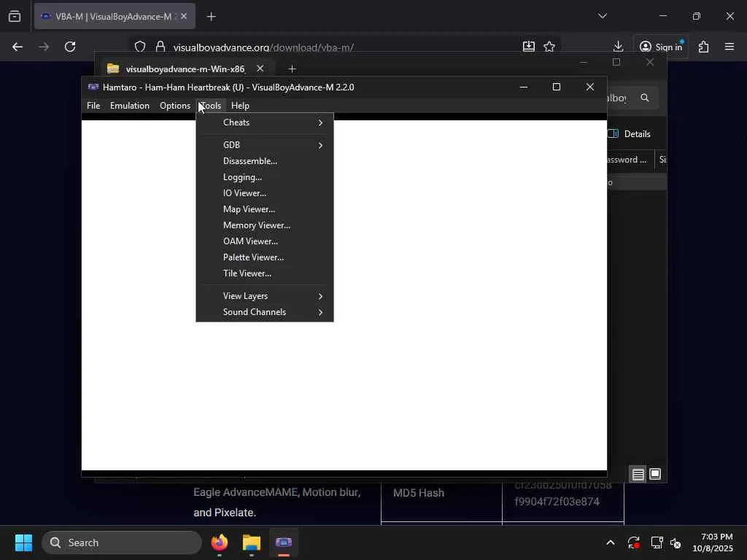Open the IO Viewer... entry

[264, 193]
